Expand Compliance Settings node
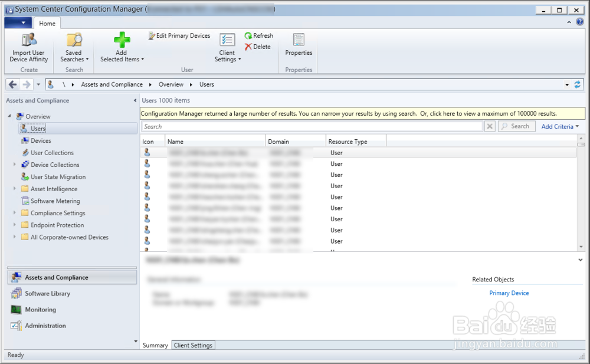Viewport: 590px width, 364px height. coord(15,212)
